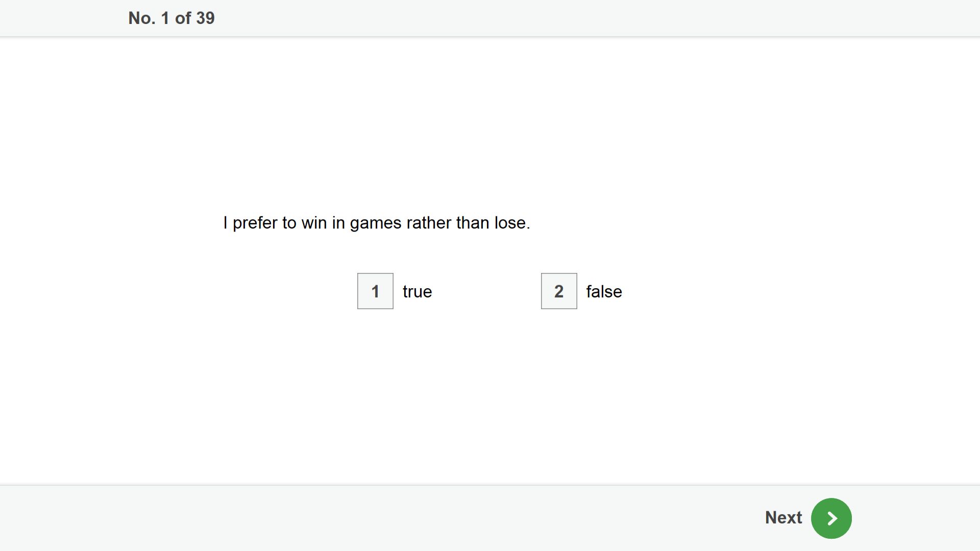Click the statement about winning in games
Image resolution: width=980 pixels, height=551 pixels.
coord(377,223)
